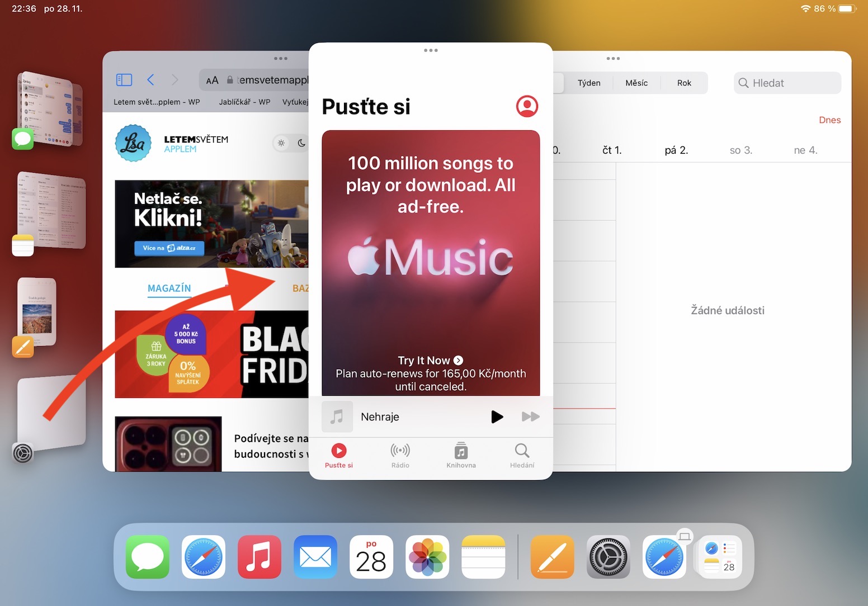Image resolution: width=868 pixels, height=606 pixels.
Task: Open Calendar window multitasking dots menu
Action: [x=613, y=58]
